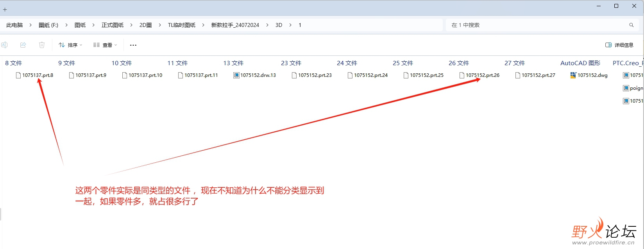Select file 1075137.prt.8
Image resolution: width=644 pixels, height=249 pixels.
(34, 75)
